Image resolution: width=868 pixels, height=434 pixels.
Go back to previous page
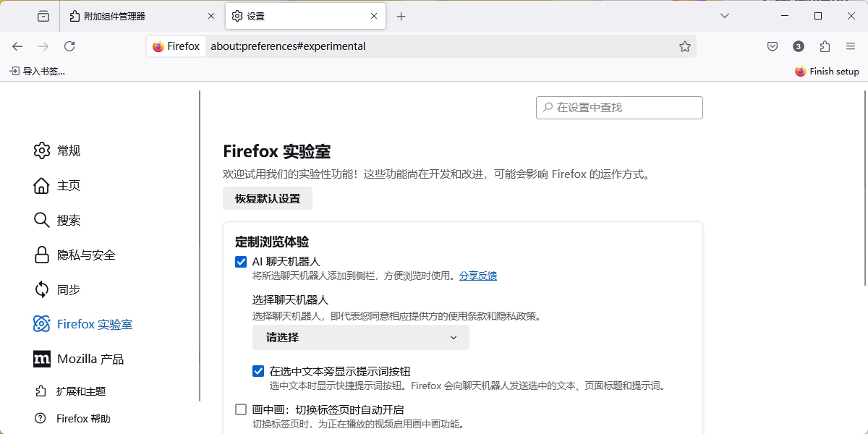tap(17, 46)
